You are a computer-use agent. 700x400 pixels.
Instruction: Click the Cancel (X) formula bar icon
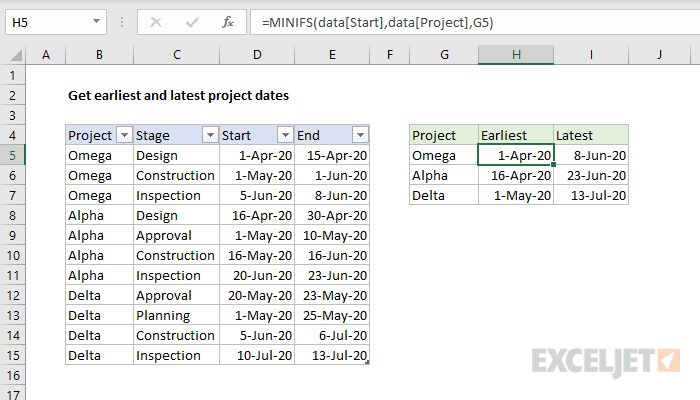pyautogui.click(x=155, y=21)
